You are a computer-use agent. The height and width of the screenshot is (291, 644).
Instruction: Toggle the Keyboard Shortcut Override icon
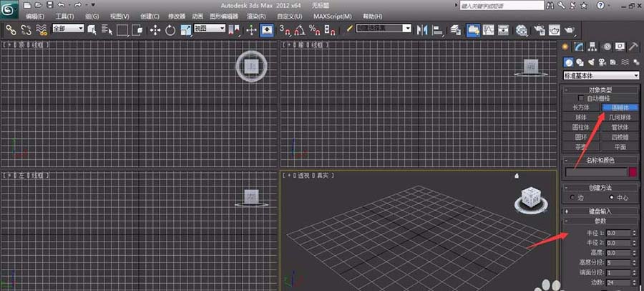[x=268, y=29]
